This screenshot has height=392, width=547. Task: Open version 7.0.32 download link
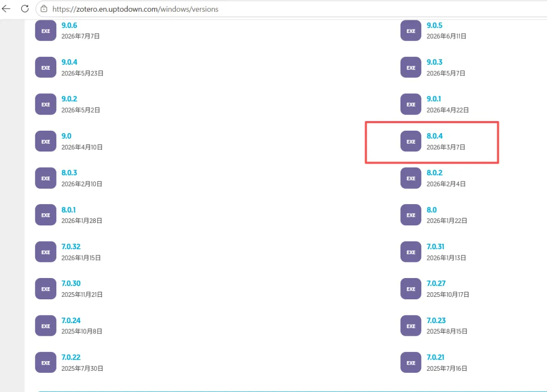71,247
